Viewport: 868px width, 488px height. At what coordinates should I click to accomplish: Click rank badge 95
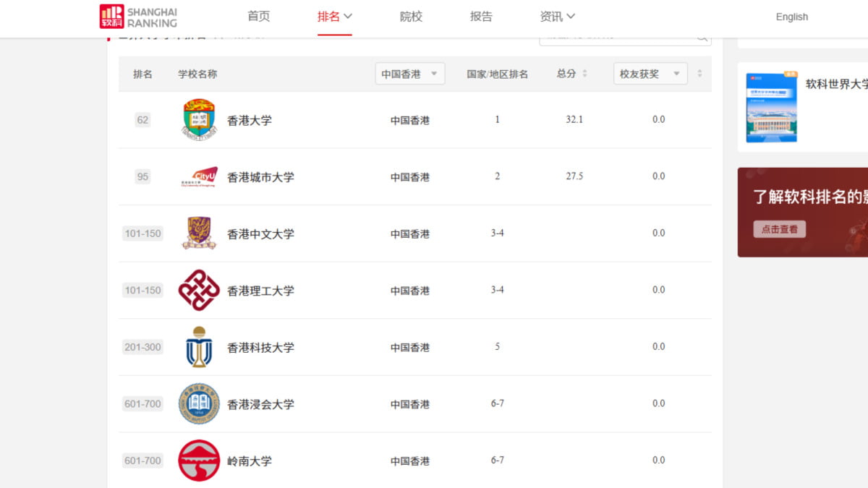tap(142, 176)
